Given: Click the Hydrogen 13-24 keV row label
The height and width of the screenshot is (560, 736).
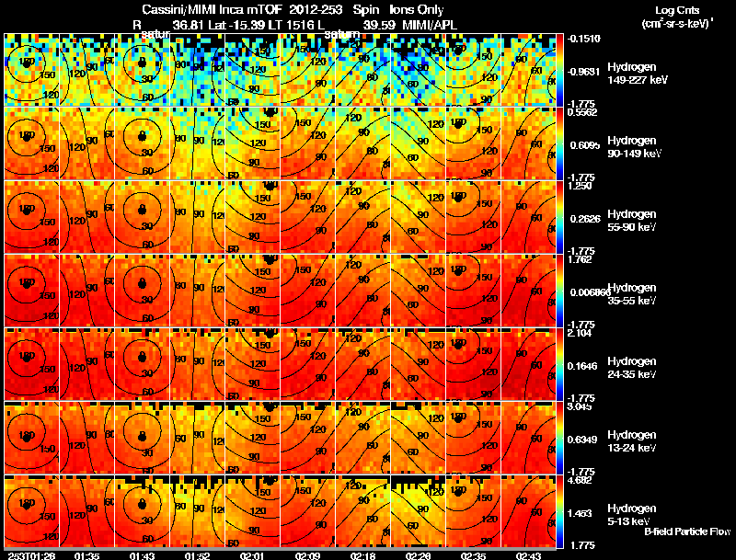Looking at the screenshot, I should (x=632, y=441).
